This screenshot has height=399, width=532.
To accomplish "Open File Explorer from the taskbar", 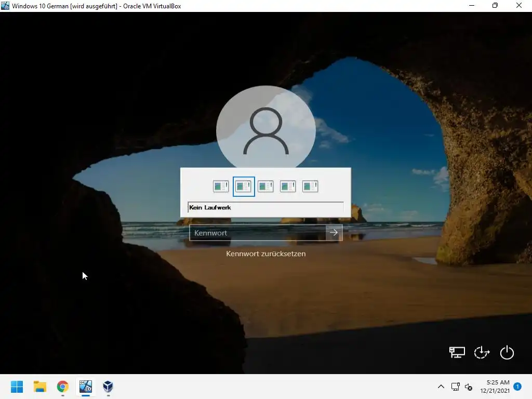I will 39,387.
